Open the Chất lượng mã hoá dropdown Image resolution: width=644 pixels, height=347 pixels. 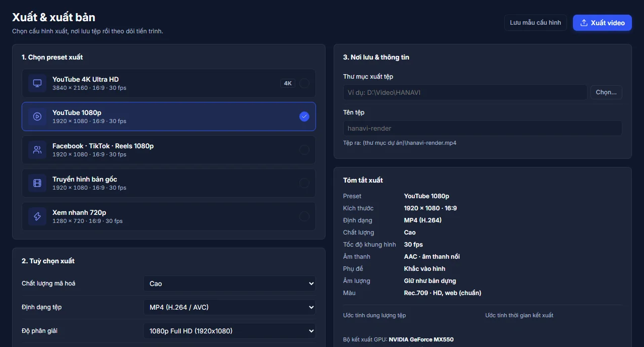coord(229,283)
